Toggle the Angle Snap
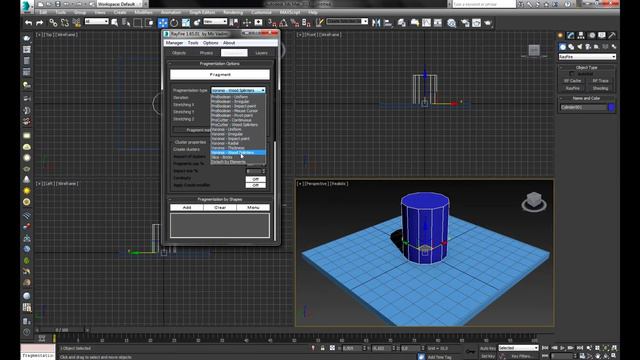Viewport: 640px width, 360px height. pos(284,23)
